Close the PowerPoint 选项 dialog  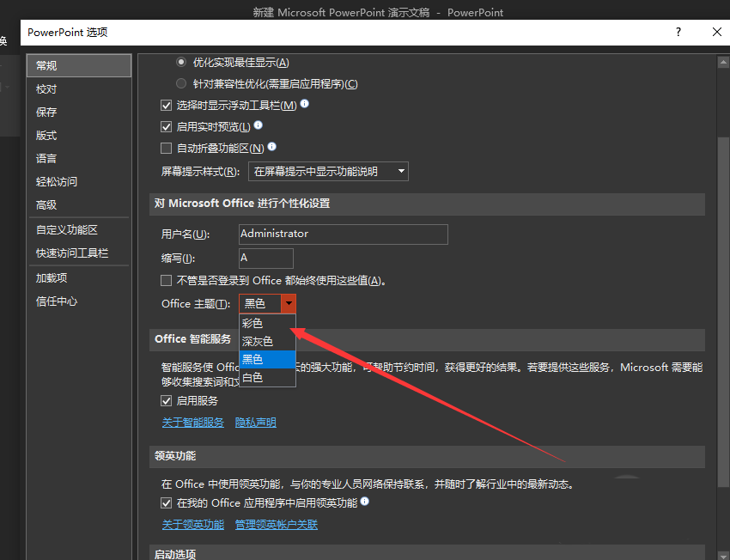[x=717, y=32]
